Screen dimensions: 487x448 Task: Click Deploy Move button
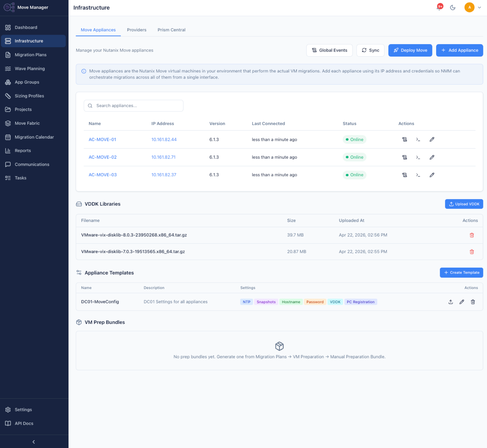(410, 50)
